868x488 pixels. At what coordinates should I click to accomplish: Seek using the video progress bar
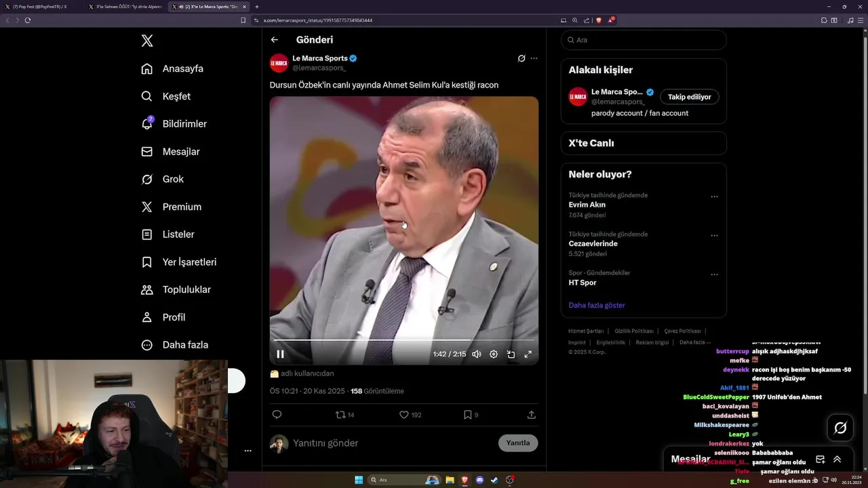coord(404,340)
